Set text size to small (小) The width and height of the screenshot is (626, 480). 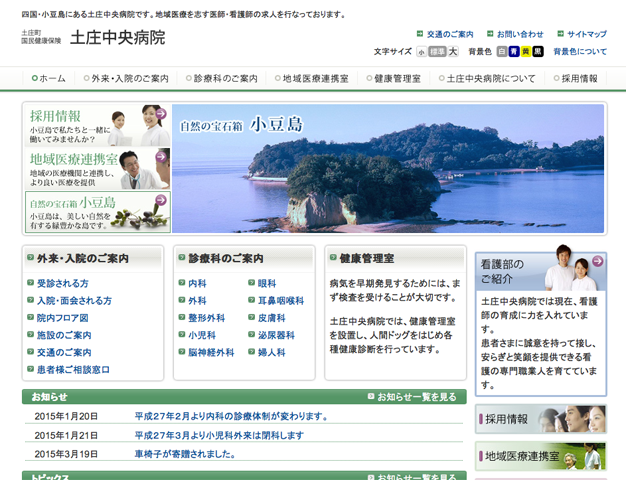point(421,52)
